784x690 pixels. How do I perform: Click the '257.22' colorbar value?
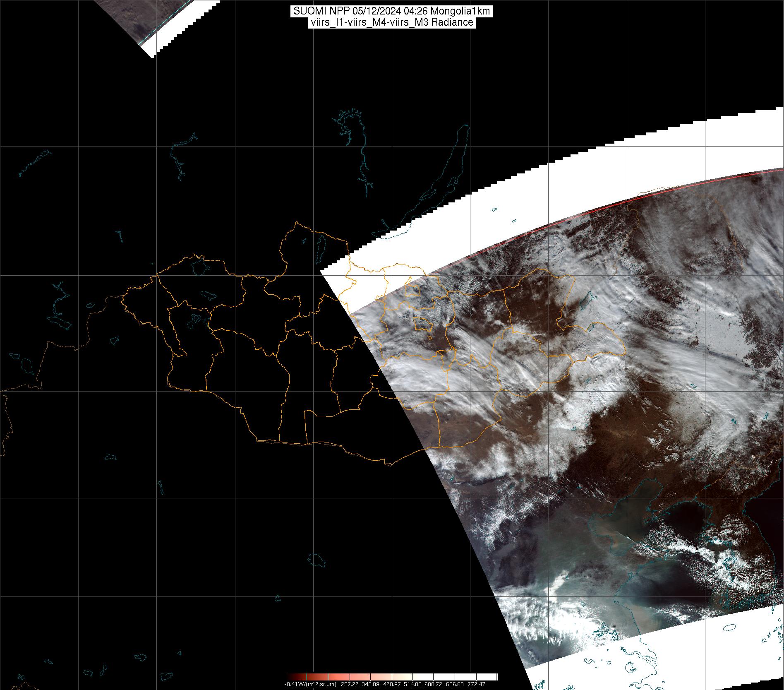(350, 684)
